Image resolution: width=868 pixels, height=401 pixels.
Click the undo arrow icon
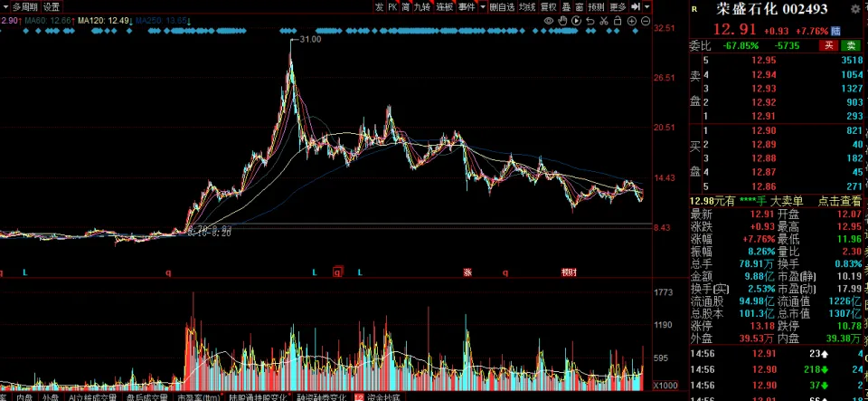(588, 19)
